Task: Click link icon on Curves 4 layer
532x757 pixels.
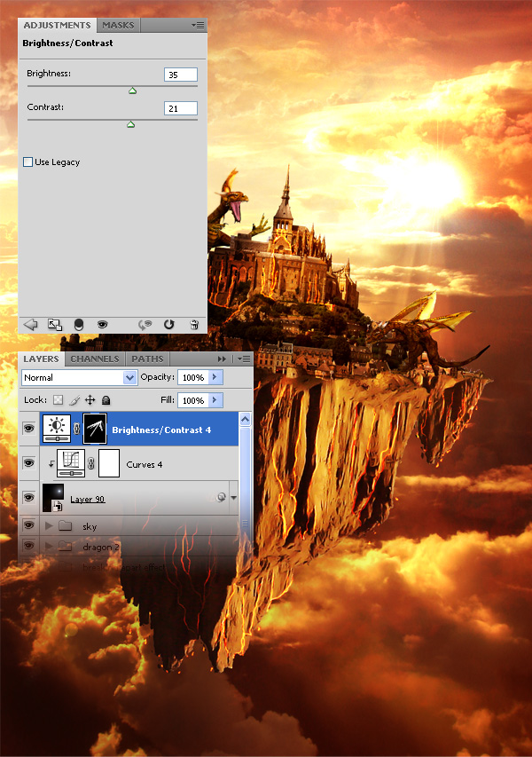Action: (x=91, y=463)
